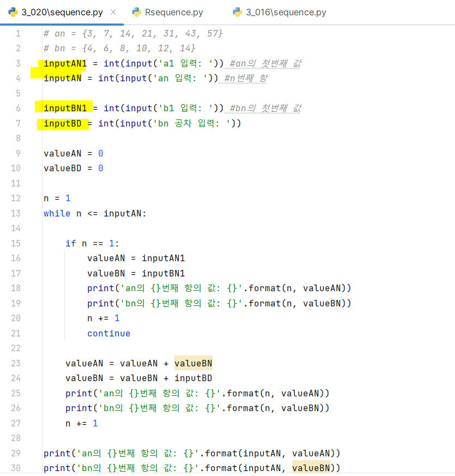Image resolution: width=455 pixels, height=476 pixels.
Task: Click 'valueAN = inputAN1' on line 16
Action: coord(136,258)
